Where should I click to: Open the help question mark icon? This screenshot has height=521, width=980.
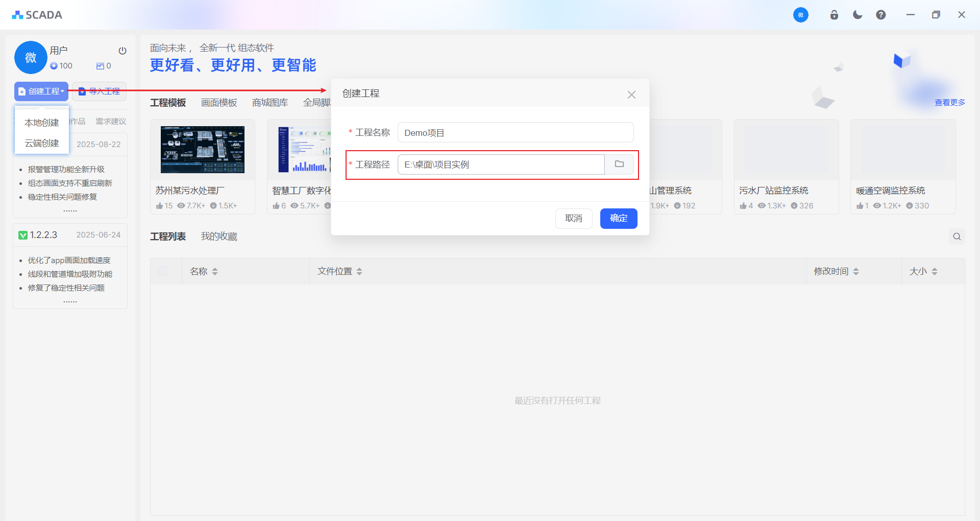[x=881, y=15]
